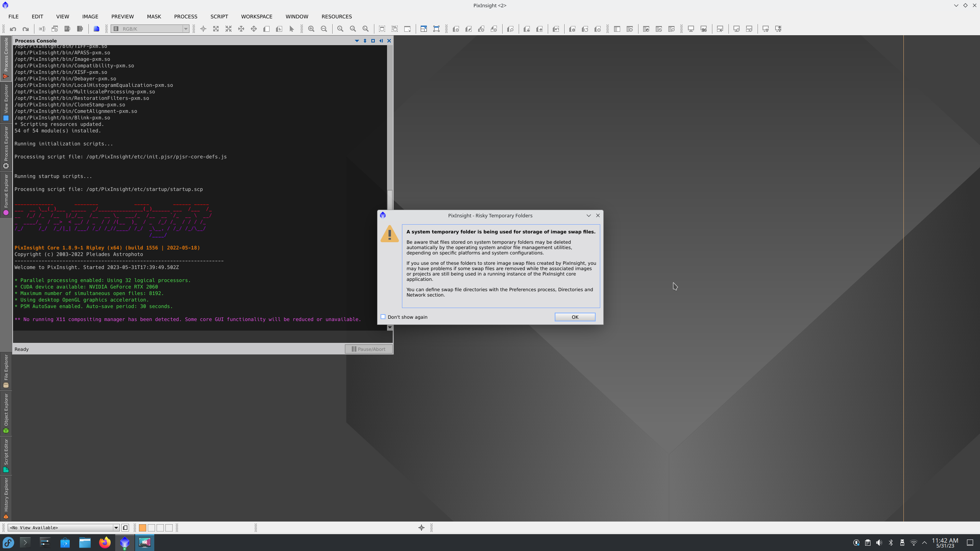Click the Process Console left-arrow dock button
980x551 pixels.
click(x=381, y=41)
